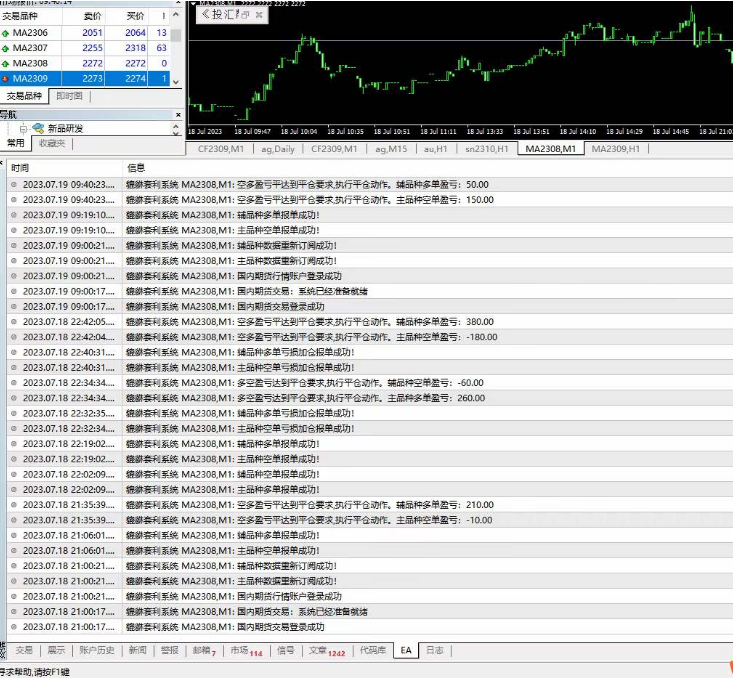The height and width of the screenshot is (680, 740).
Task: Click the log bullet for 21:35:39 盈亏 210.00 row
Action: coord(14,505)
